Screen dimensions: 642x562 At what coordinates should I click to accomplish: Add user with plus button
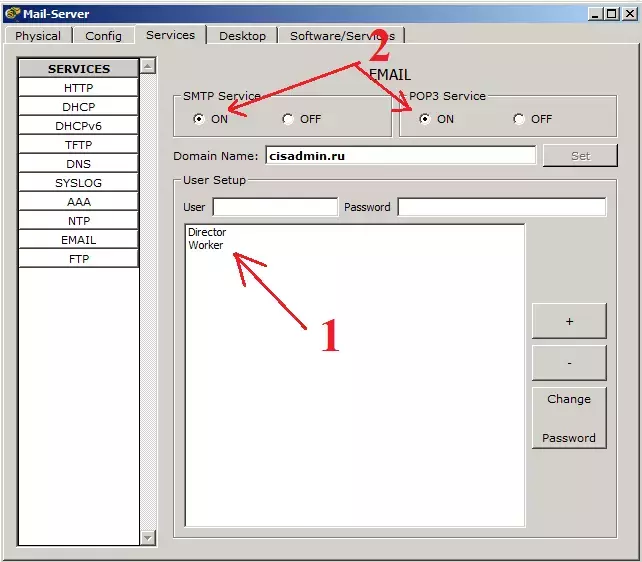[x=569, y=321]
